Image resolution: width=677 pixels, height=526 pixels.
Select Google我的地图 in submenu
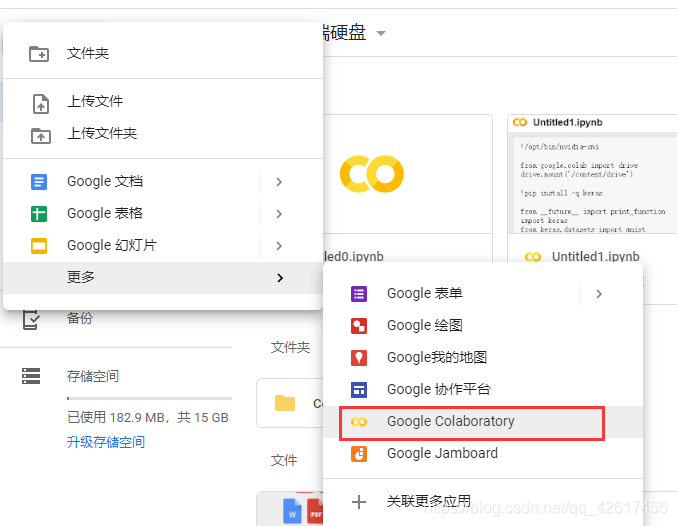click(x=483, y=358)
